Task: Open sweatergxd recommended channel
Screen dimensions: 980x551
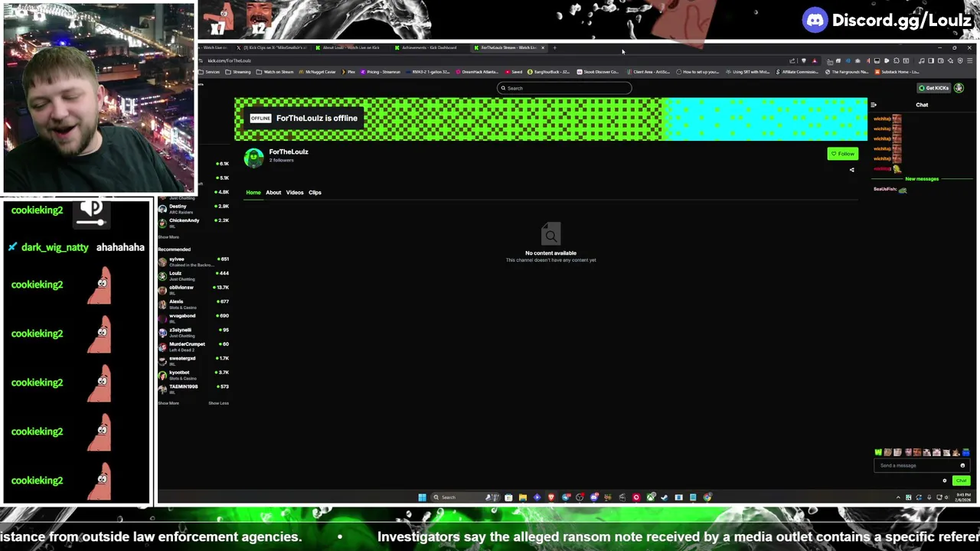Action: [x=191, y=360]
